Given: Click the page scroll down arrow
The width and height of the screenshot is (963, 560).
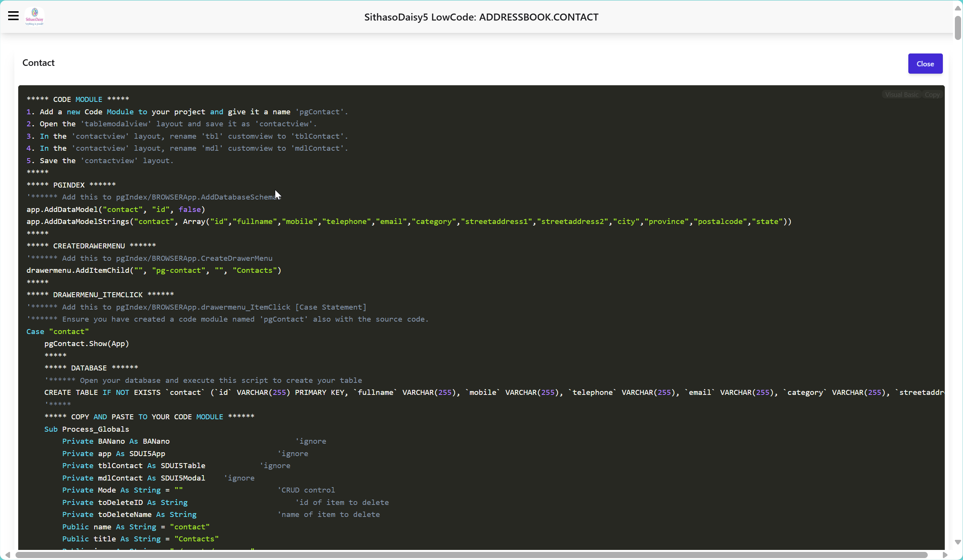Looking at the screenshot, I should click(958, 542).
